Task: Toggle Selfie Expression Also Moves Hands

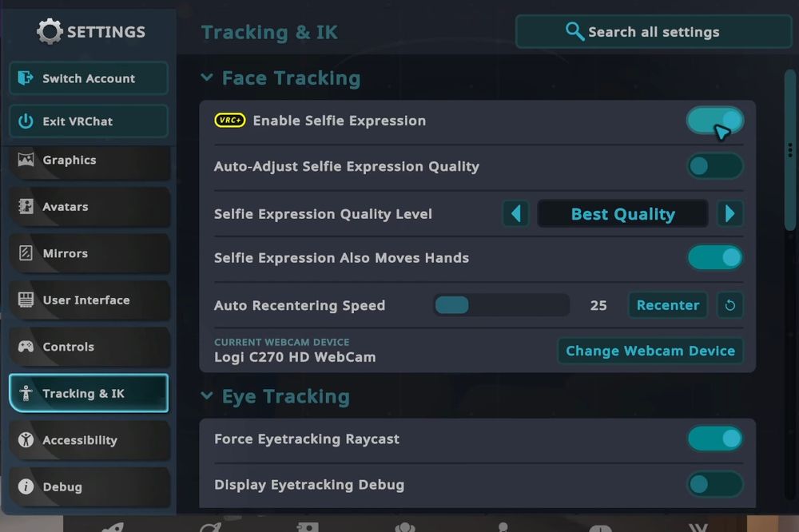Action: (x=715, y=257)
